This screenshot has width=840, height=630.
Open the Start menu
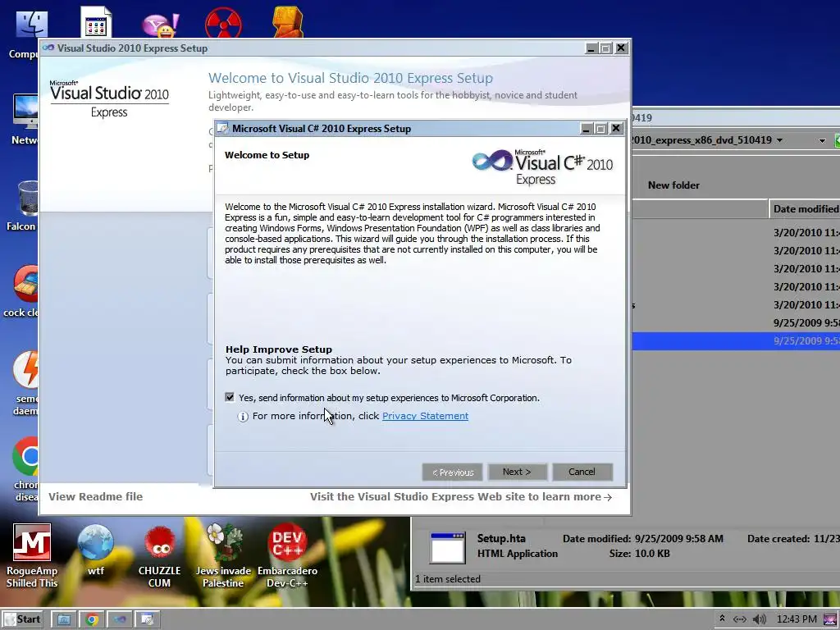(x=23, y=619)
